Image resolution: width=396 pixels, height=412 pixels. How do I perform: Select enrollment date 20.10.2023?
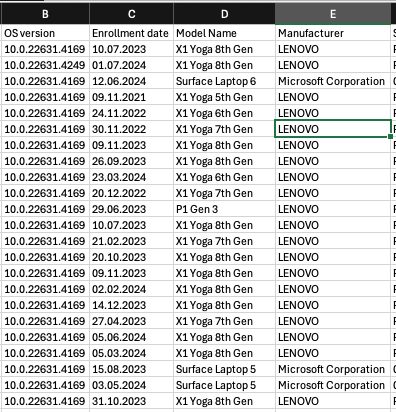[132, 257]
